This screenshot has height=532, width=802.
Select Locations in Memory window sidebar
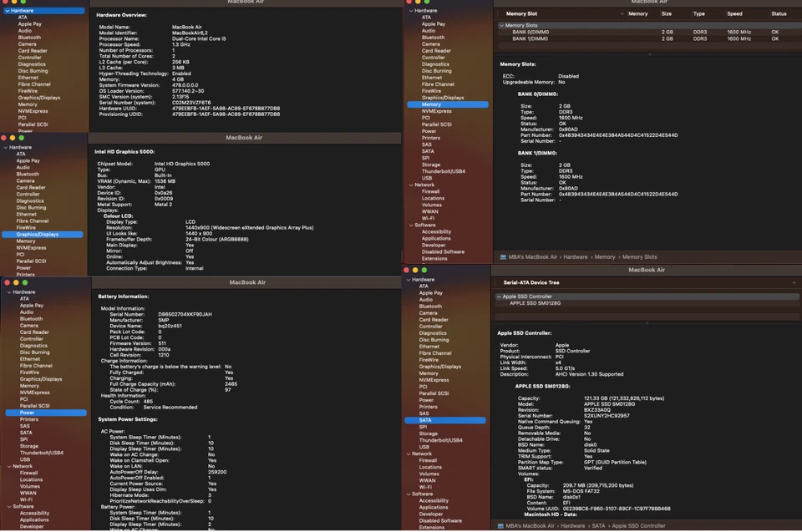point(433,199)
